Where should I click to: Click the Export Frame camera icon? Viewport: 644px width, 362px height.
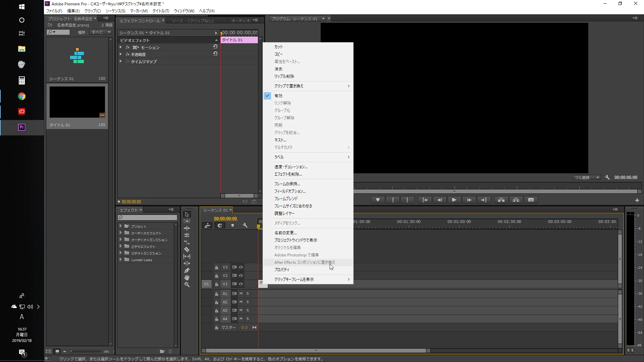[531, 200]
